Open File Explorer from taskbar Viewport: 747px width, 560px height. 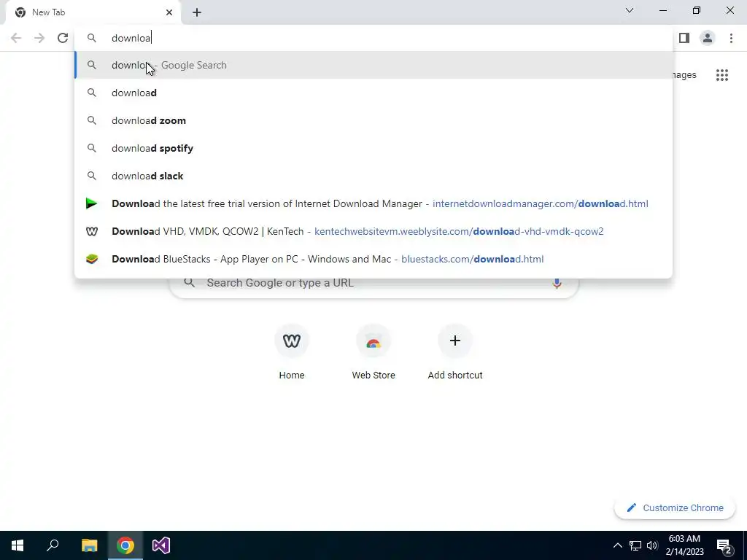pos(89,545)
